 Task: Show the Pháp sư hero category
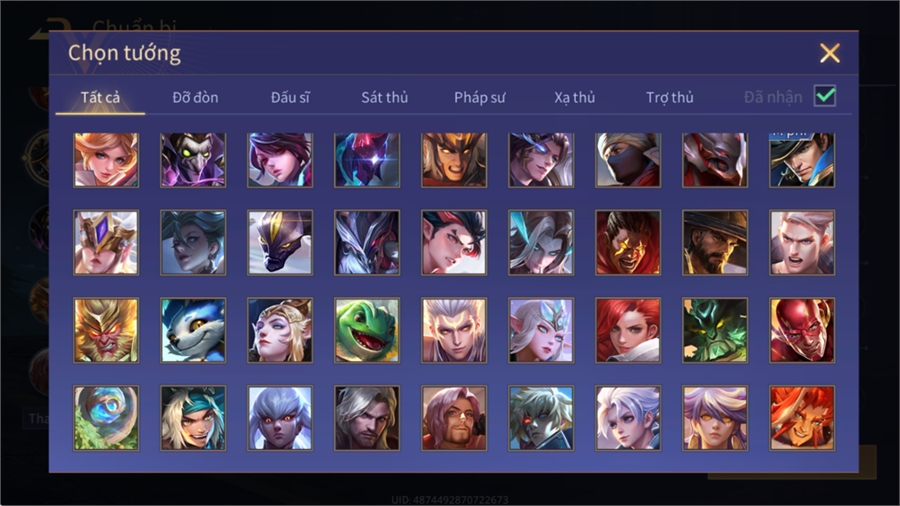tap(480, 98)
